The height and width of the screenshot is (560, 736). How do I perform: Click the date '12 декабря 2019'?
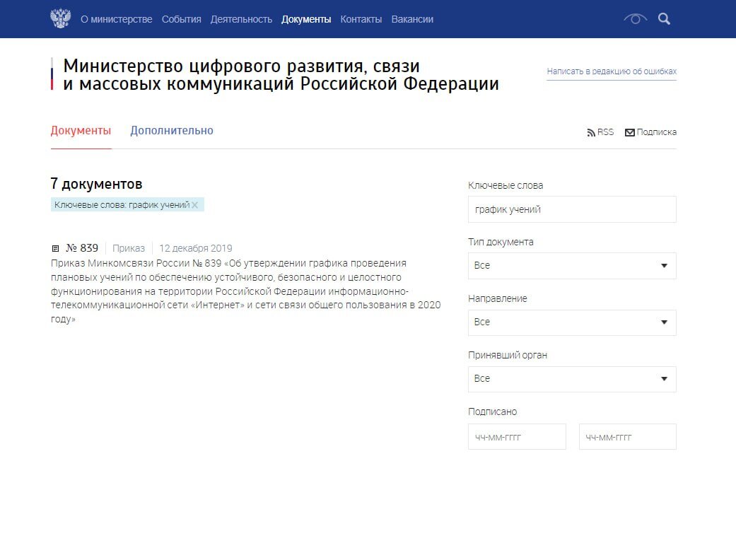pyautogui.click(x=196, y=248)
